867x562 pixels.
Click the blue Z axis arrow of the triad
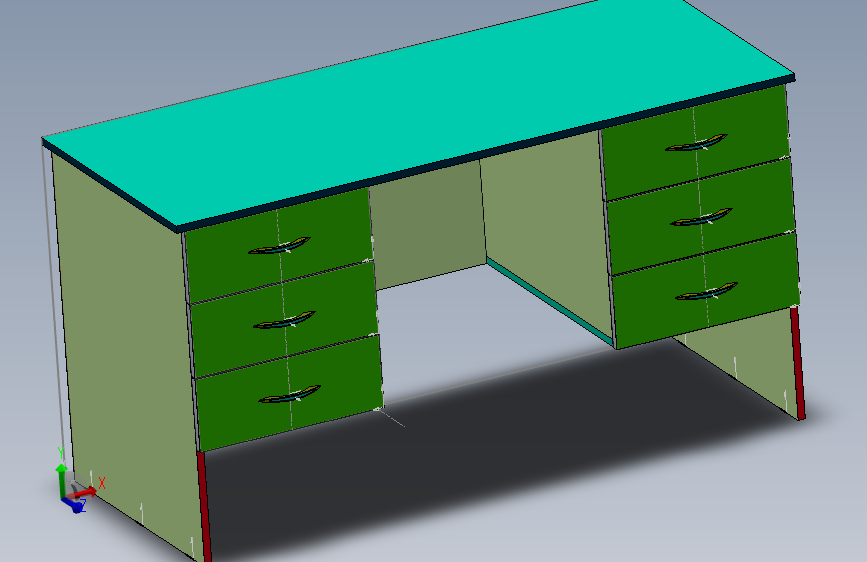pos(74,504)
